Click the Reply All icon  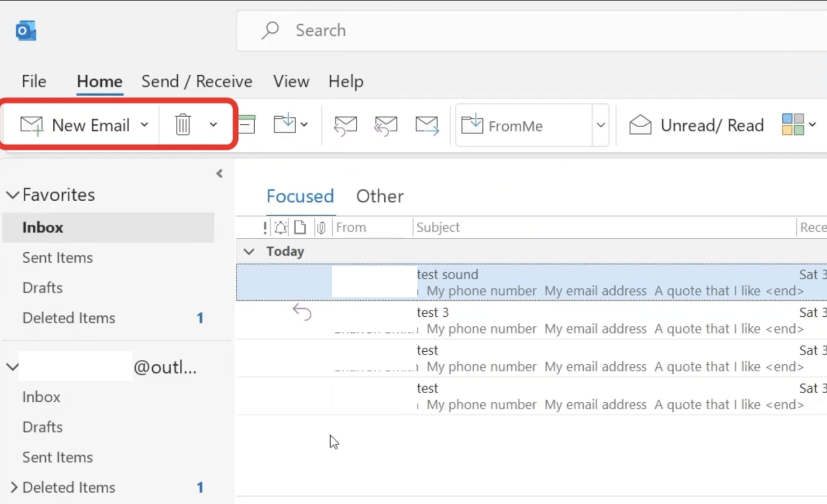[x=386, y=125]
